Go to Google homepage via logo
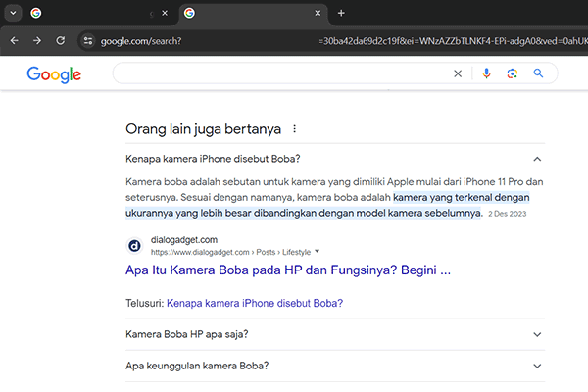The image size is (588, 392). [54, 74]
